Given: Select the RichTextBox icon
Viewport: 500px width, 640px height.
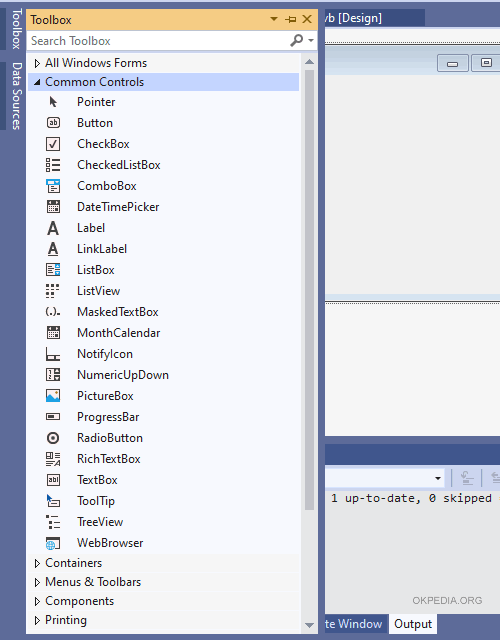Looking at the screenshot, I should tap(53, 459).
